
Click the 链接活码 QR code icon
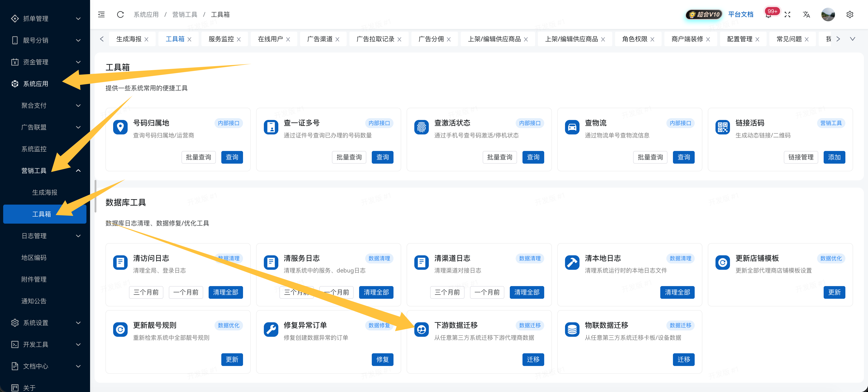[723, 127]
